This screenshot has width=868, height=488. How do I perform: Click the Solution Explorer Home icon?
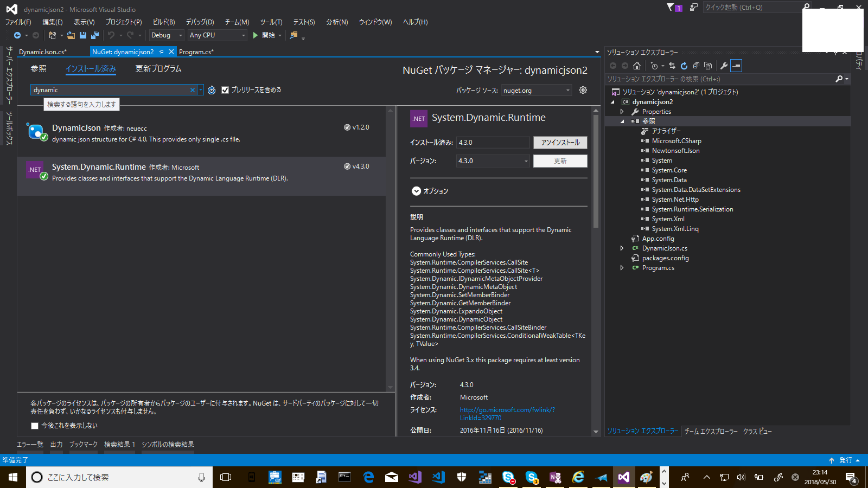[x=637, y=66]
